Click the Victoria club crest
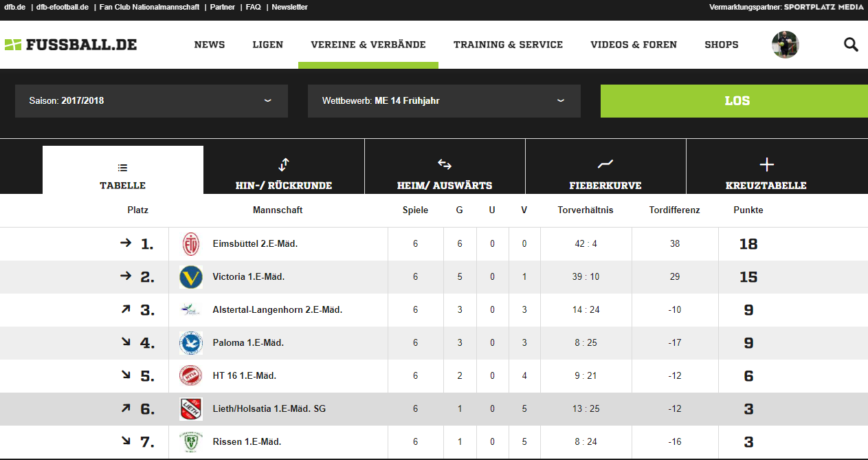The height and width of the screenshot is (460, 868). click(190, 277)
